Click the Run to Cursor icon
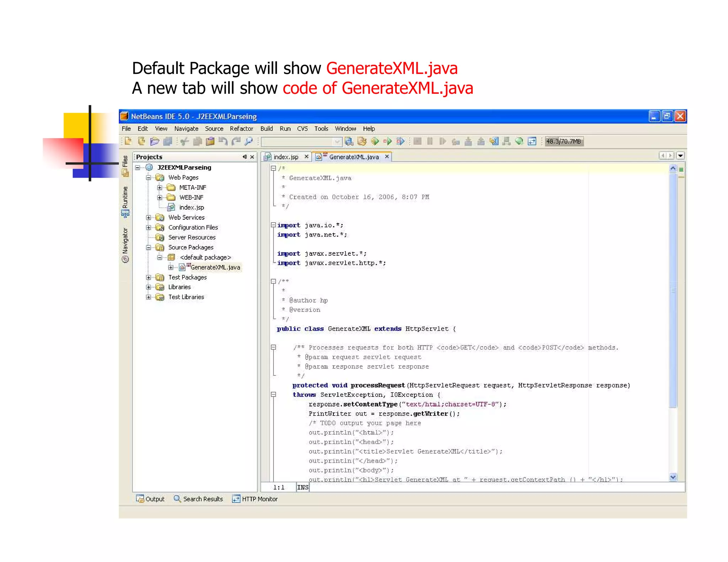The height and width of the screenshot is (562, 728). pyautogui.click(x=494, y=141)
